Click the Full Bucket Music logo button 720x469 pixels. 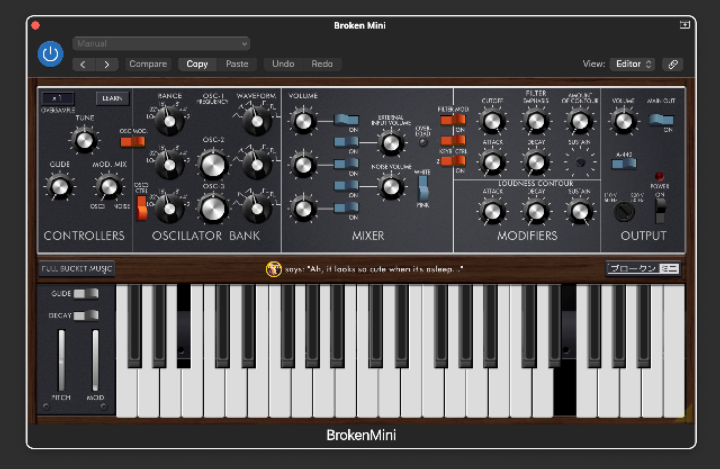(77, 269)
